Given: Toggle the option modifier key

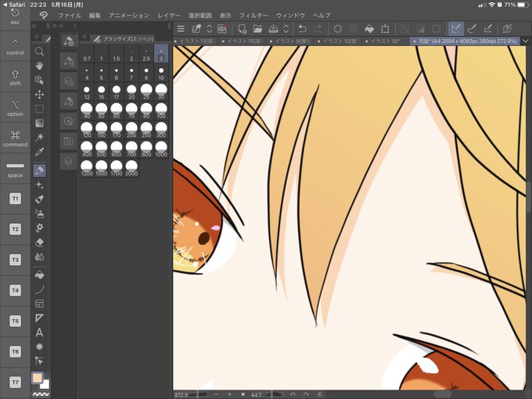Looking at the screenshot, I should (15, 107).
